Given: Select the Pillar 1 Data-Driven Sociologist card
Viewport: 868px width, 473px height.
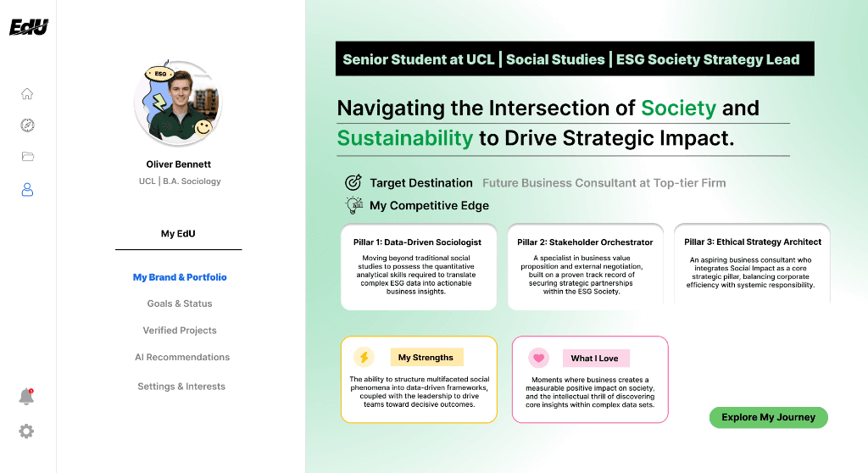Looking at the screenshot, I should point(418,267).
